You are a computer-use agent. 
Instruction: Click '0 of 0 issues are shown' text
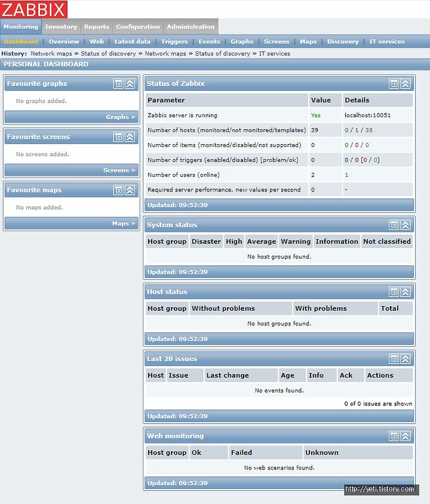(x=378, y=404)
